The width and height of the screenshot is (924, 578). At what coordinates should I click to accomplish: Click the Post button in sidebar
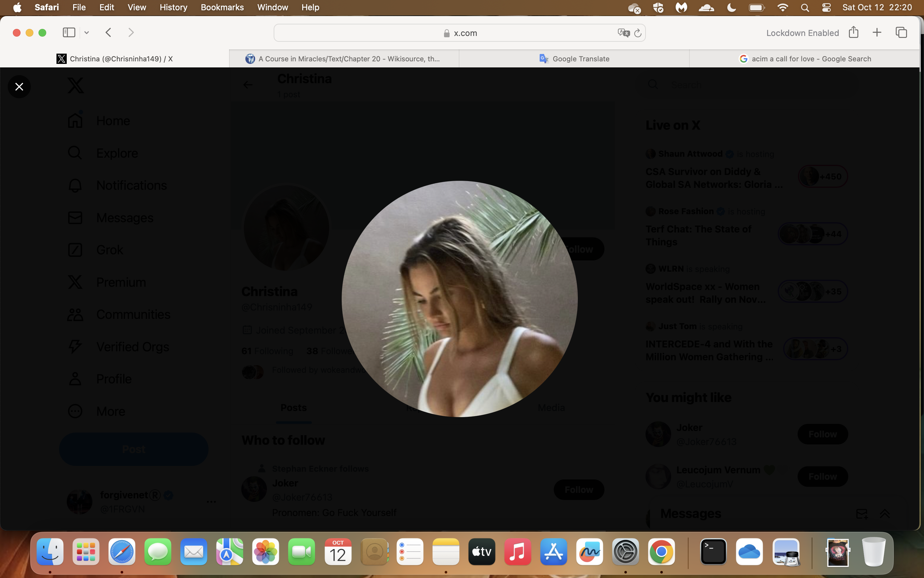pyautogui.click(x=134, y=449)
